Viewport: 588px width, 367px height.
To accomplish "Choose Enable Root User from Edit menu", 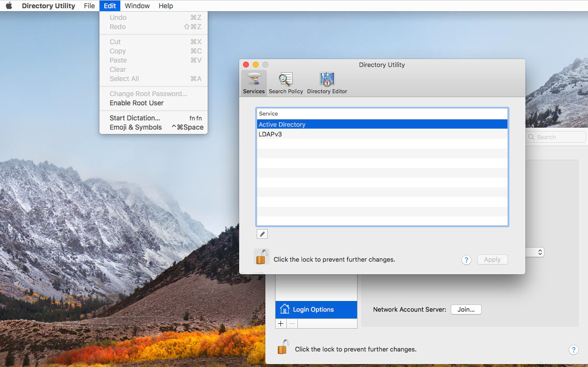I will (153, 103).
